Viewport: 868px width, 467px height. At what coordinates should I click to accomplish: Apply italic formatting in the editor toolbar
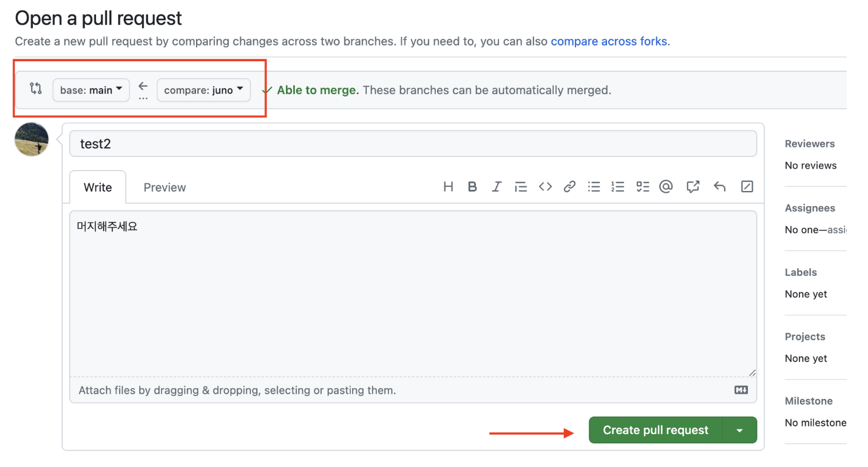[497, 187]
